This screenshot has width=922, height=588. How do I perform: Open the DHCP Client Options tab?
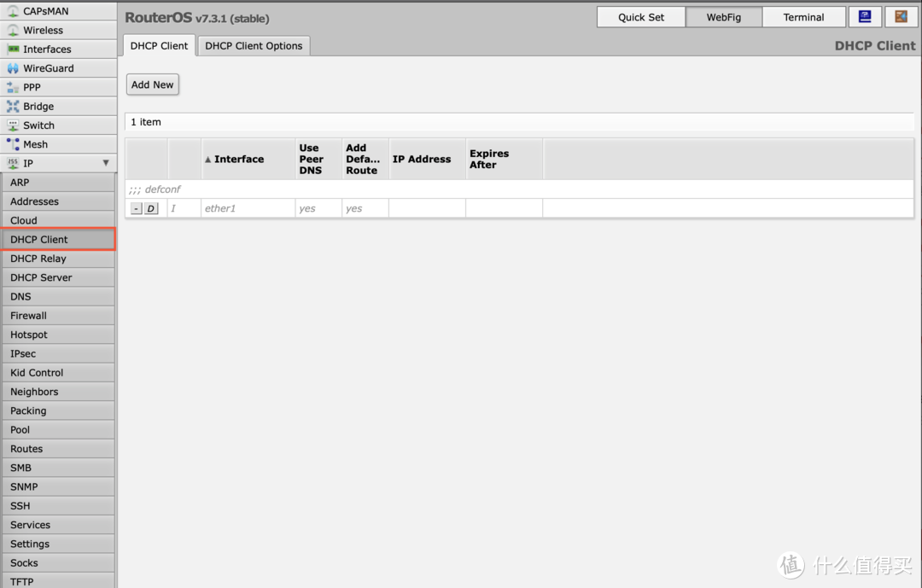tap(254, 46)
